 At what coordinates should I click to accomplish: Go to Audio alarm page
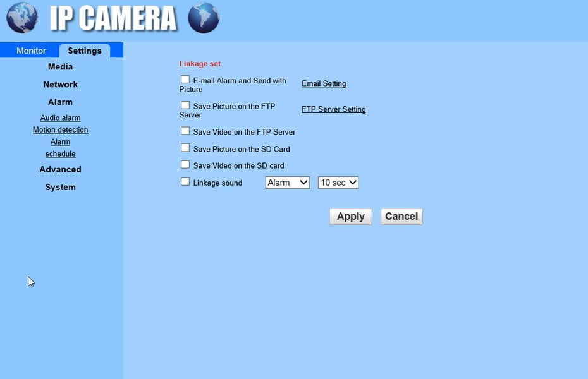pyautogui.click(x=60, y=118)
